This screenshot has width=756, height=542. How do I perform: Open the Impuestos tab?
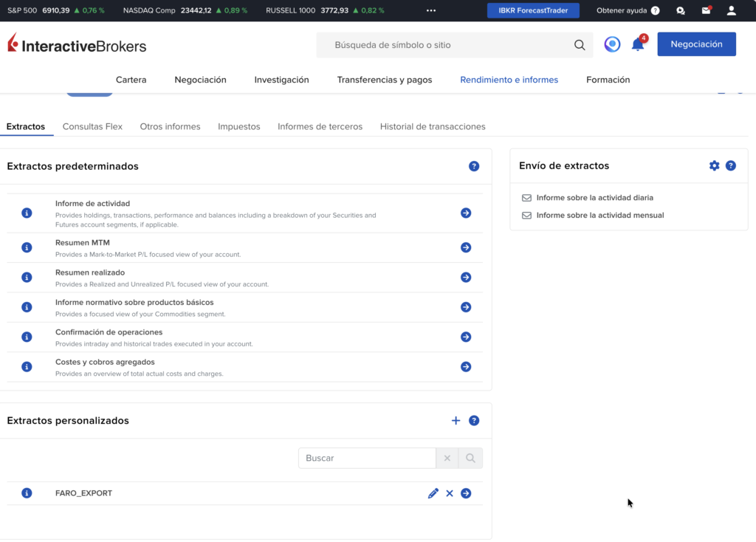point(238,126)
